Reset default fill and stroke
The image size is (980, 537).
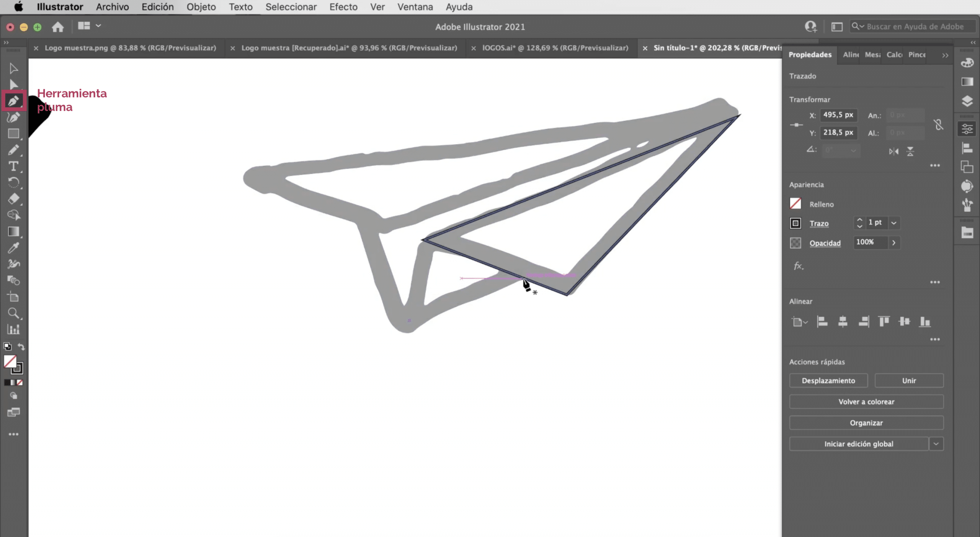click(7, 347)
